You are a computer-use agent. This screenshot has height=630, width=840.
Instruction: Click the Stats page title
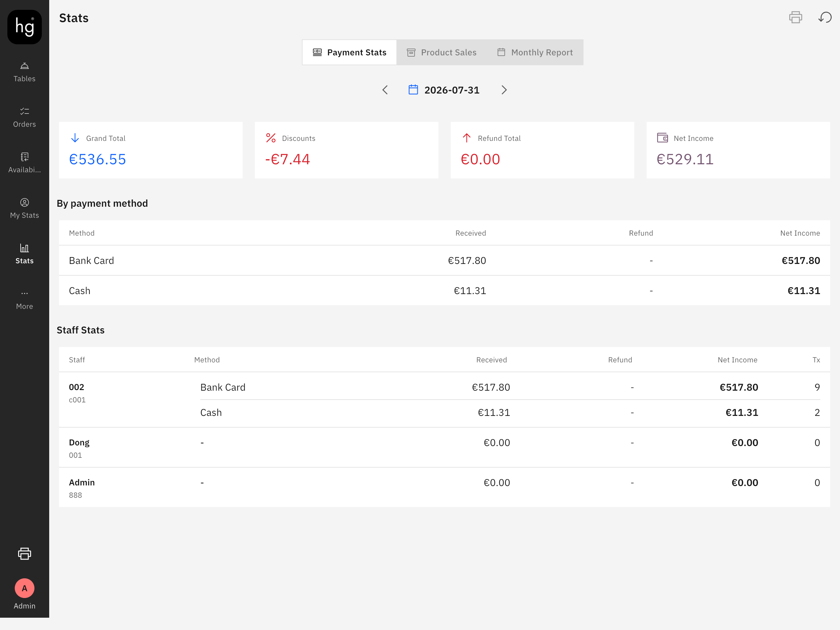[x=74, y=18]
